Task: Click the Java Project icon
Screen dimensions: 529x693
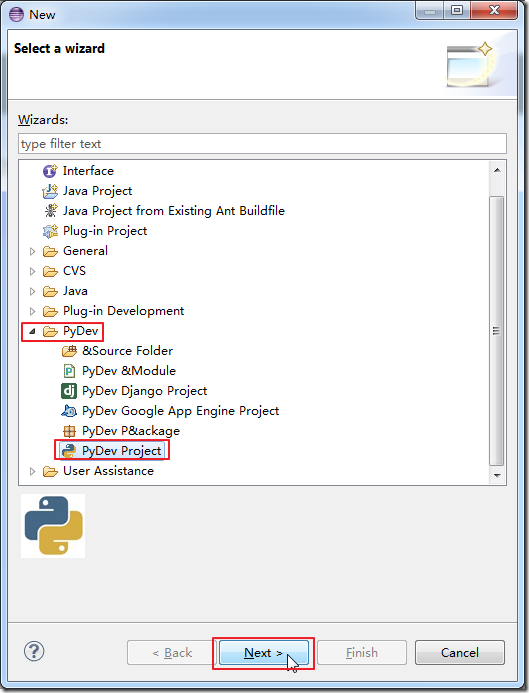Action: [x=50, y=191]
